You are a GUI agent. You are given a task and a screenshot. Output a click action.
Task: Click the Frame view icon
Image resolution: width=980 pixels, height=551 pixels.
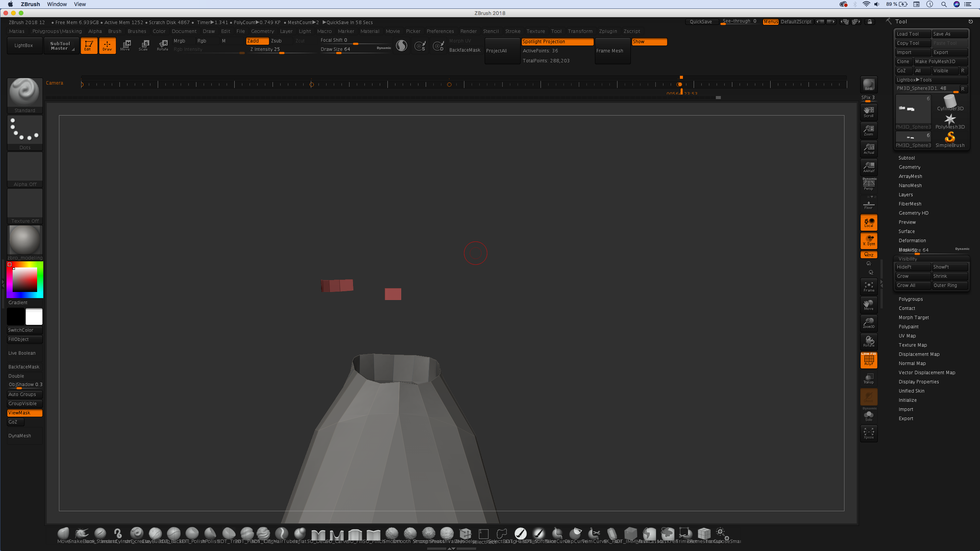(x=869, y=287)
